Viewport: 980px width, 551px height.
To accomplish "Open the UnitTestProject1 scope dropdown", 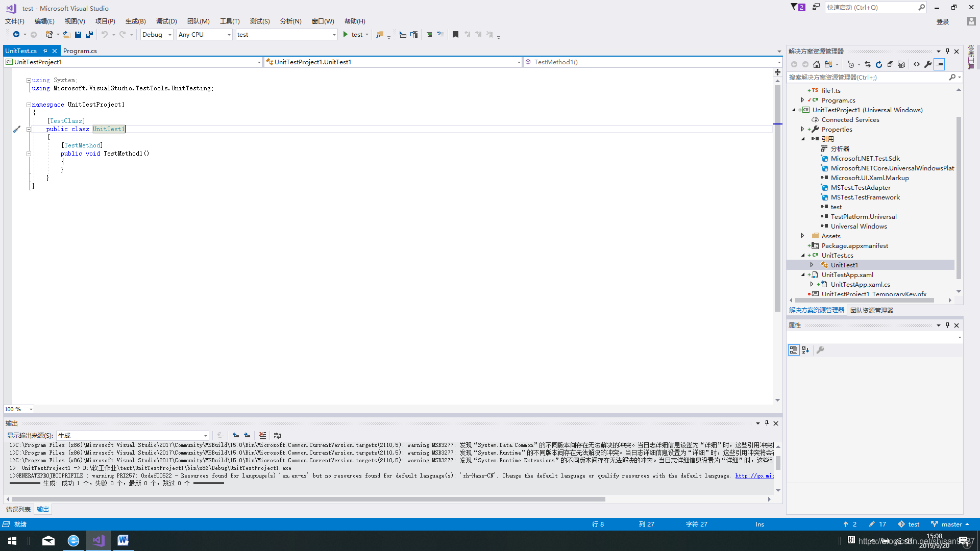I will 133,62.
